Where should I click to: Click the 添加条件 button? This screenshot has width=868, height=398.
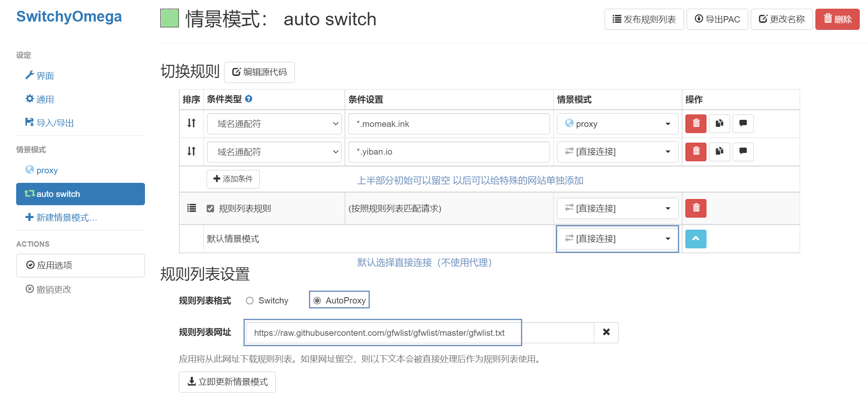pos(233,179)
